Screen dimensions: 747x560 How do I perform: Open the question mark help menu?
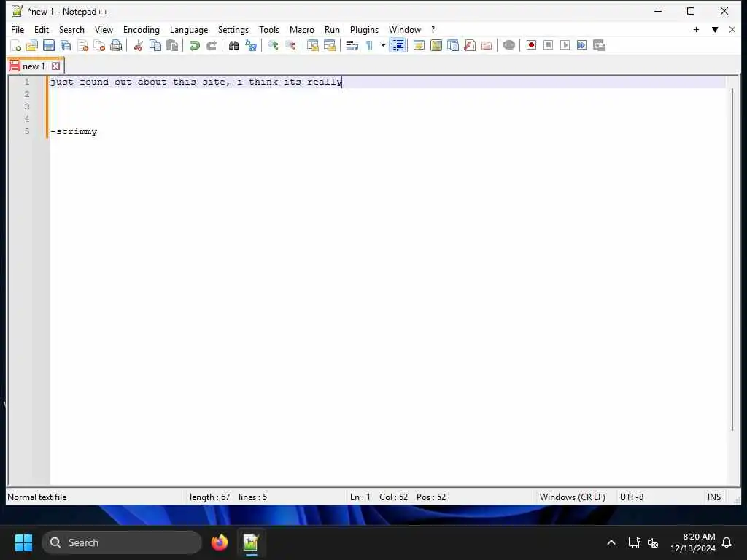coord(433,29)
